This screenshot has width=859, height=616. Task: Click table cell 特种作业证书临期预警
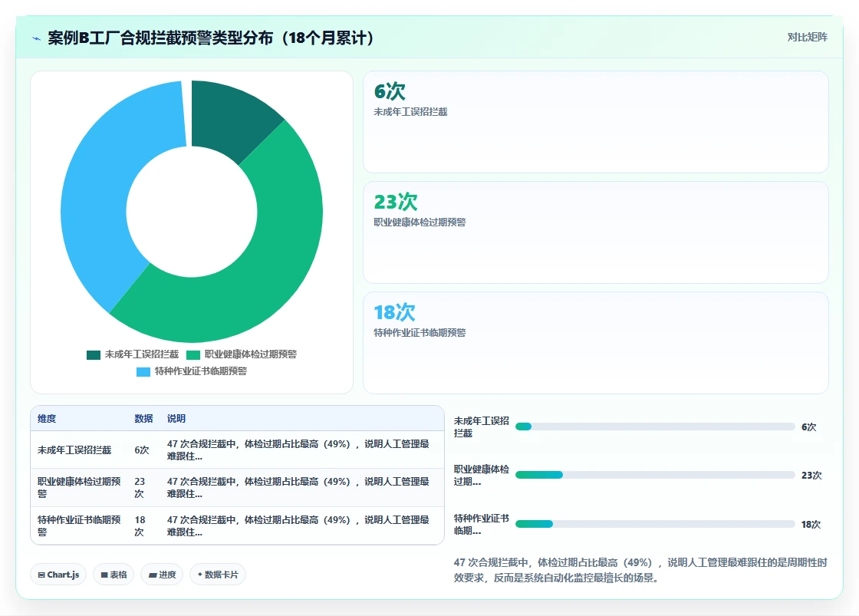(x=79, y=525)
